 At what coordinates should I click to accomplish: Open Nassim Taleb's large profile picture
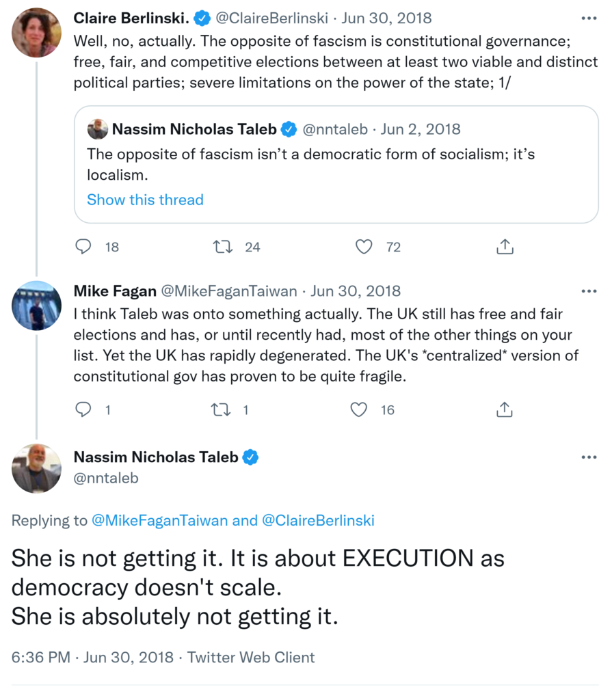pyautogui.click(x=37, y=469)
